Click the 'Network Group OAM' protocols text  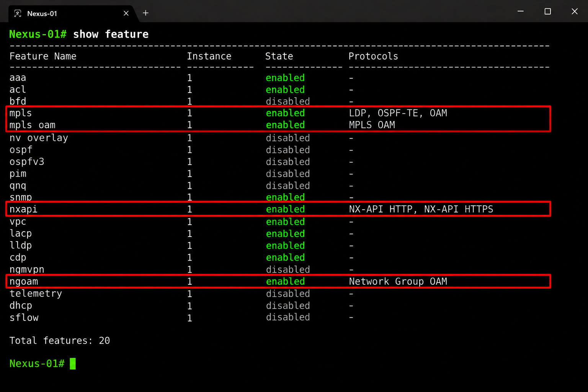coord(398,282)
